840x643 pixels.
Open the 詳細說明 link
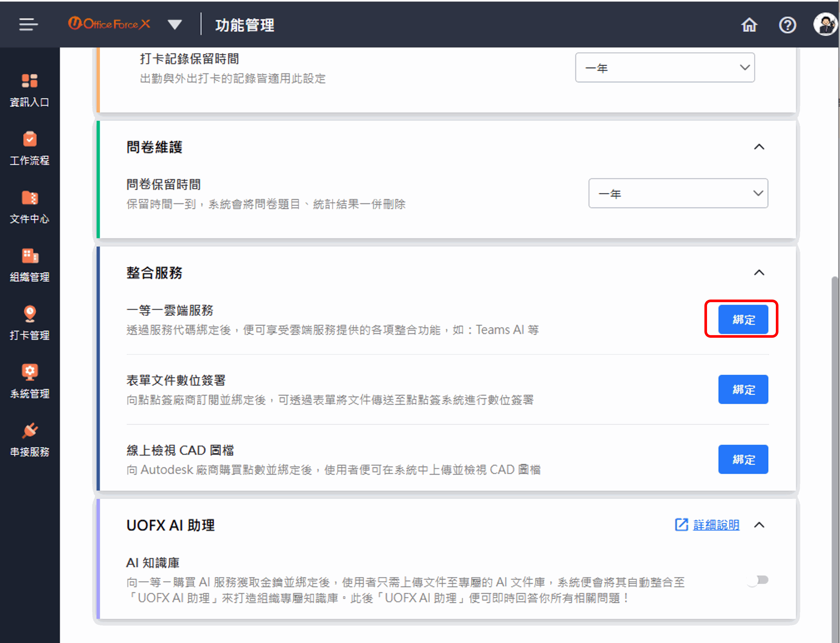coord(715,525)
